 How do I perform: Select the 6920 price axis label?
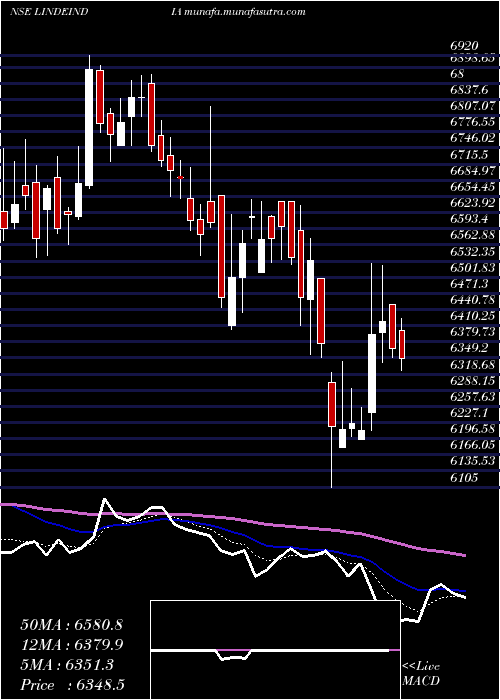[464, 46]
